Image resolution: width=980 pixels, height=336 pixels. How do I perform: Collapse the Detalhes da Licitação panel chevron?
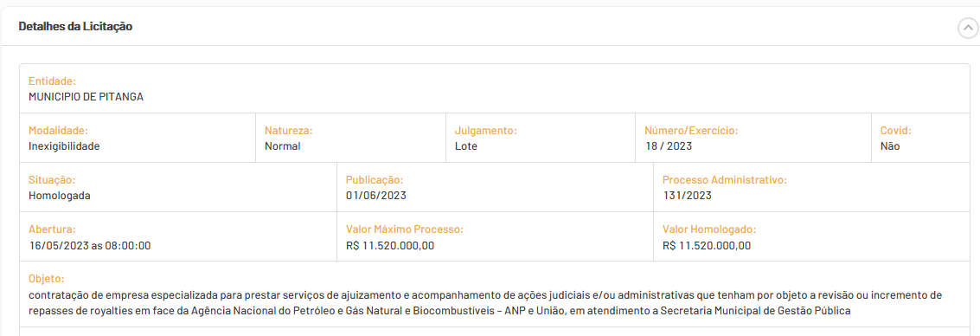pos(968,29)
